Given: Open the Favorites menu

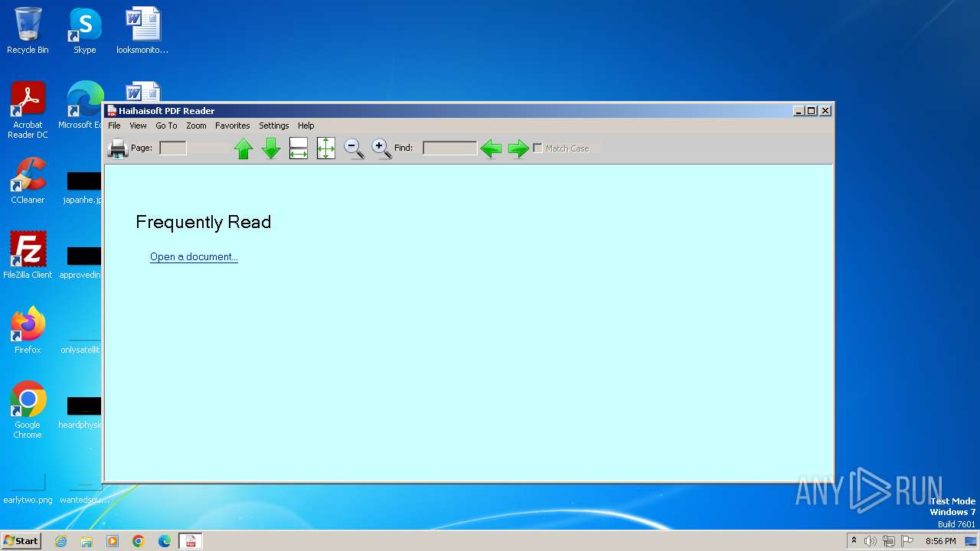Looking at the screenshot, I should coord(233,126).
